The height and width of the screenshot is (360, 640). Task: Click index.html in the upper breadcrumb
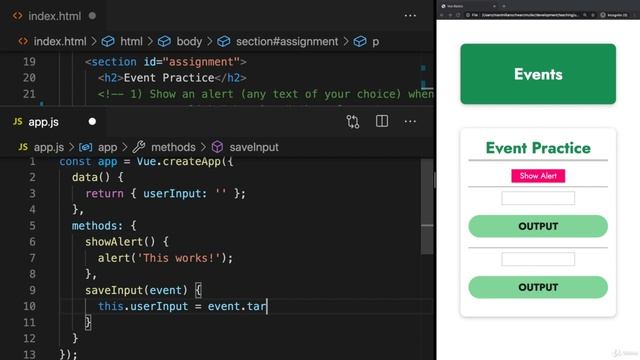tap(60, 42)
